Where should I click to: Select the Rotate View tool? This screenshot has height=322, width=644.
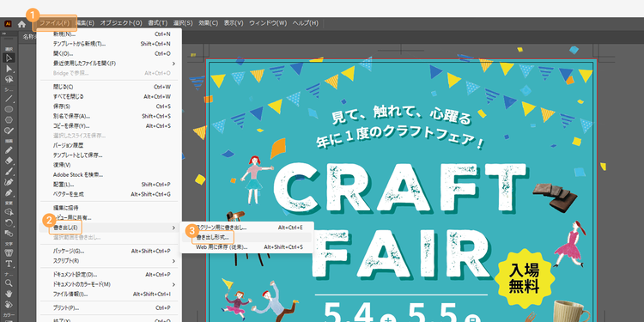(x=9, y=304)
